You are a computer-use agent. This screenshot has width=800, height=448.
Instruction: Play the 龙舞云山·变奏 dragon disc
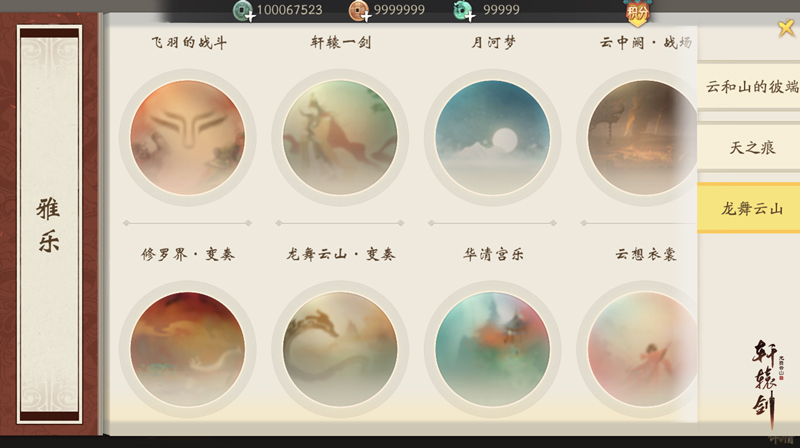click(x=340, y=349)
